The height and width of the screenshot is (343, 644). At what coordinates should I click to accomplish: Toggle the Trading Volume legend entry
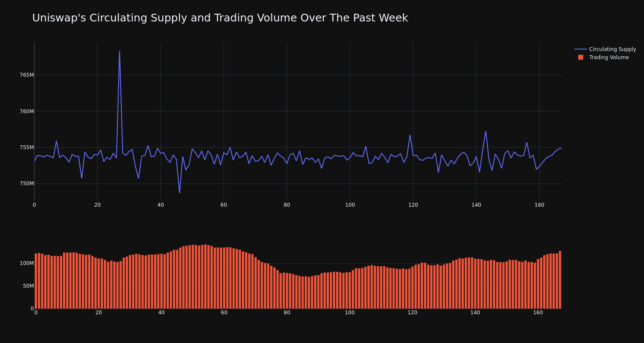point(605,57)
